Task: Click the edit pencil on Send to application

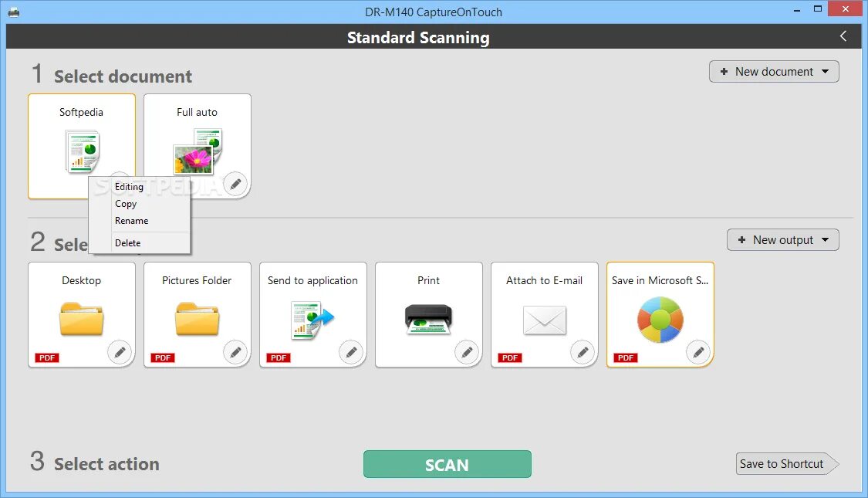Action: tap(352, 352)
